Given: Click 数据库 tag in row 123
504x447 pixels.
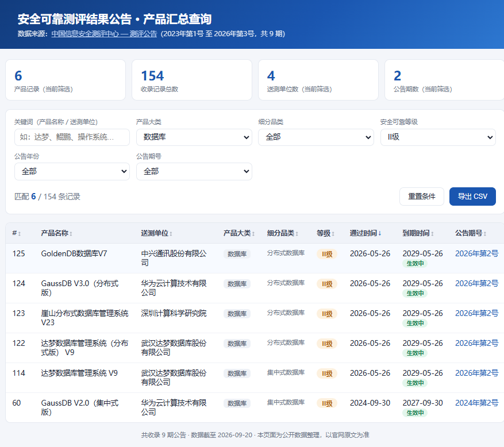Looking at the screenshot, I should [x=237, y=314].
